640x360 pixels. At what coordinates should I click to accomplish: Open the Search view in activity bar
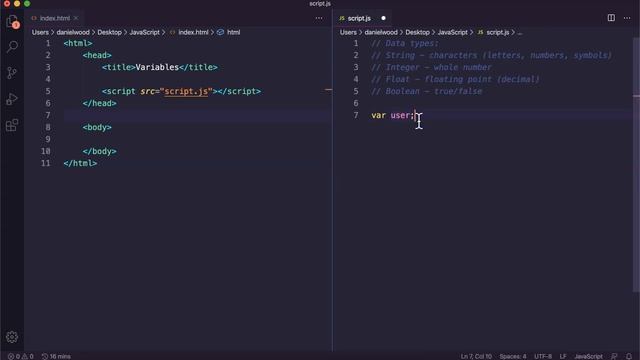coord(12,47)
